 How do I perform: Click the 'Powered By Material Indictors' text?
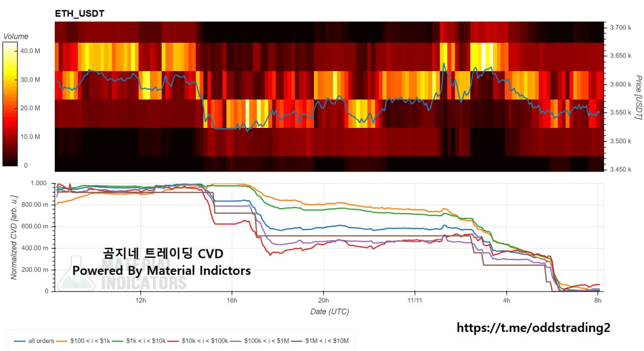pos(162,270)
